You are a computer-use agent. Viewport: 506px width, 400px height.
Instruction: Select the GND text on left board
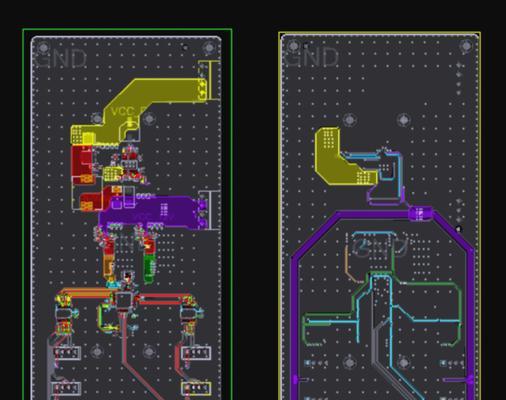pos(61,59)
